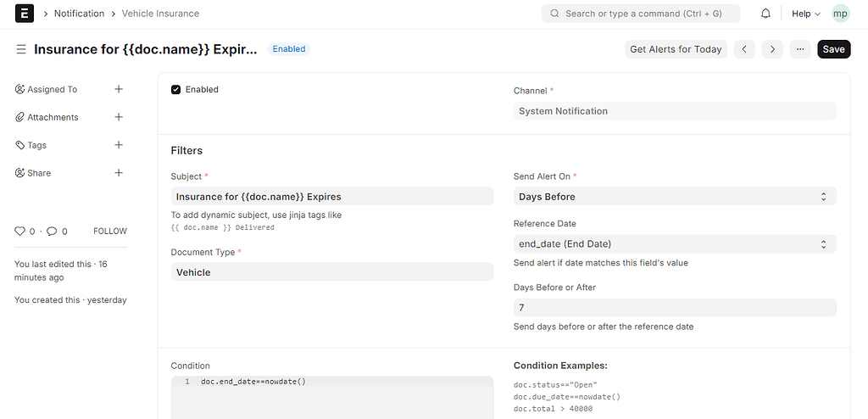The width and height of the screenshot is (868, 419).
Task: Click the 'You created this · yesterday' text
Action: [70, 300]
